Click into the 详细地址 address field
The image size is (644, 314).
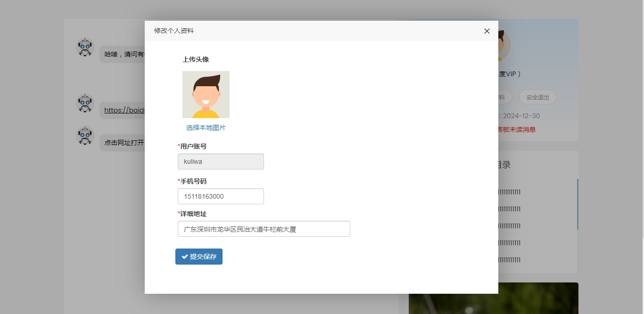tap(264, 229)
